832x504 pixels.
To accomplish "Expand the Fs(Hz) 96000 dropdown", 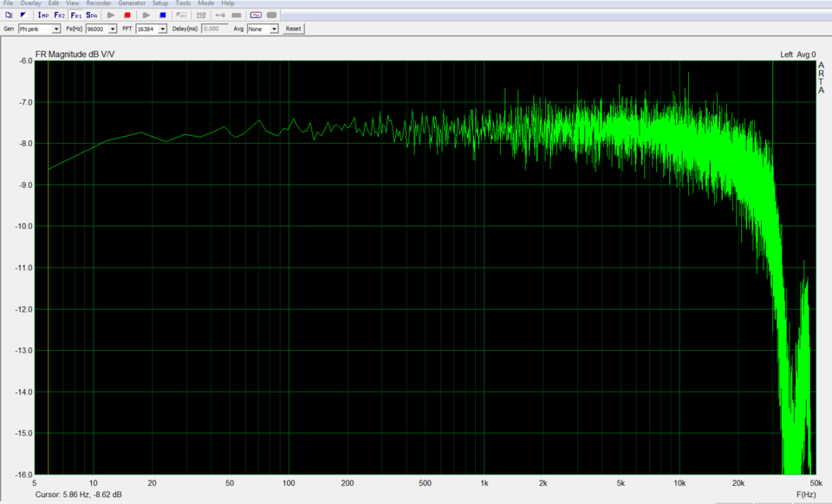I will (x=113, y=29).
